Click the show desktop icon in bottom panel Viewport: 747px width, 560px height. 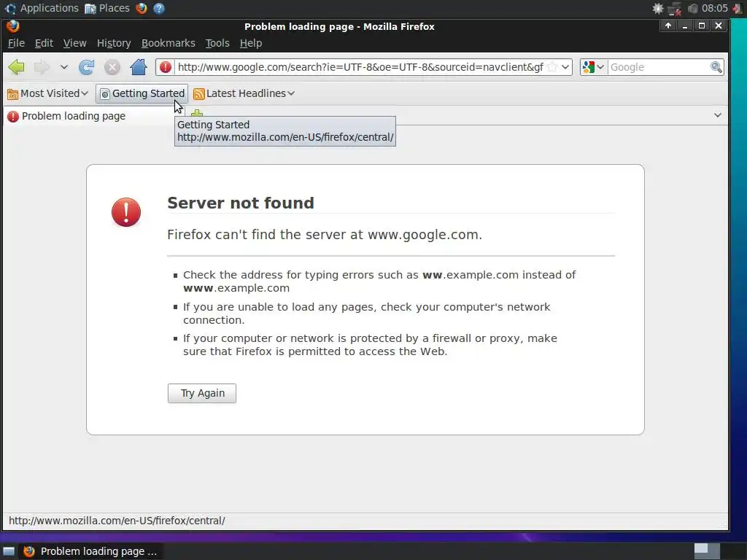9,551
